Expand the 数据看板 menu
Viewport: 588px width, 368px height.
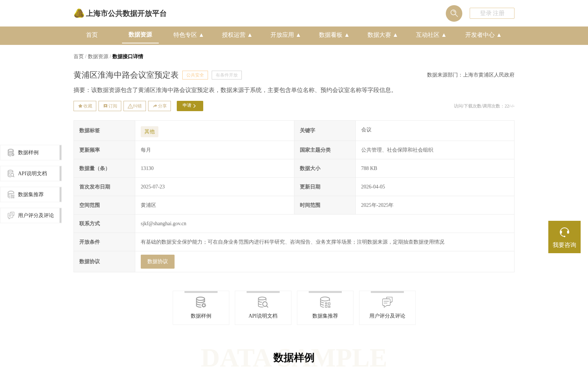(334, 35)
